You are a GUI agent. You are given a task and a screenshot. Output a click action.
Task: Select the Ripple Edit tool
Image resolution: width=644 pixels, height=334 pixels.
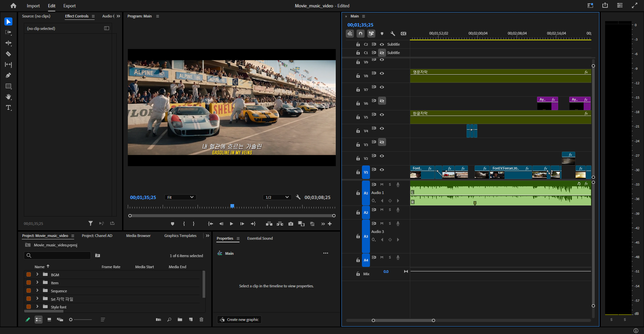coord(8,43)
